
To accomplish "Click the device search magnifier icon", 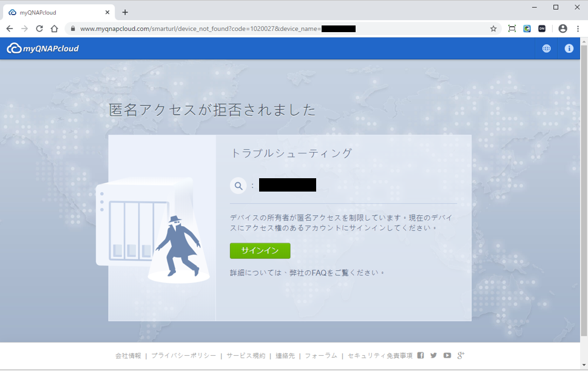I will (238, 185).
